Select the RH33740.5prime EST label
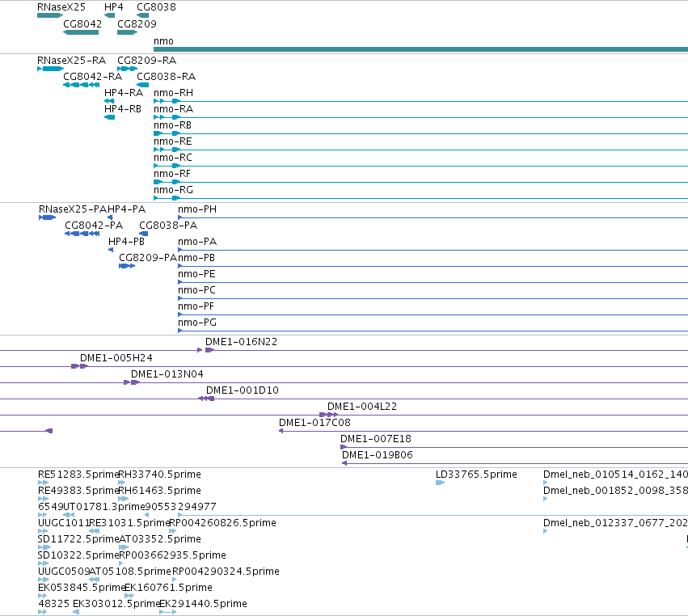 click(x=160, y=475)
